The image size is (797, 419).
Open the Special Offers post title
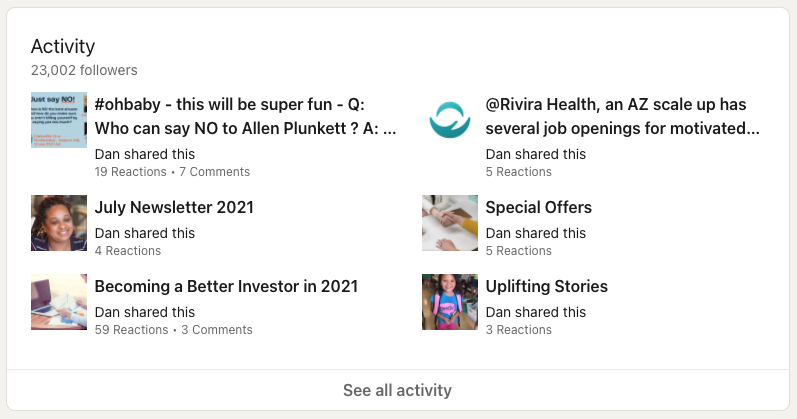point(539,207)
